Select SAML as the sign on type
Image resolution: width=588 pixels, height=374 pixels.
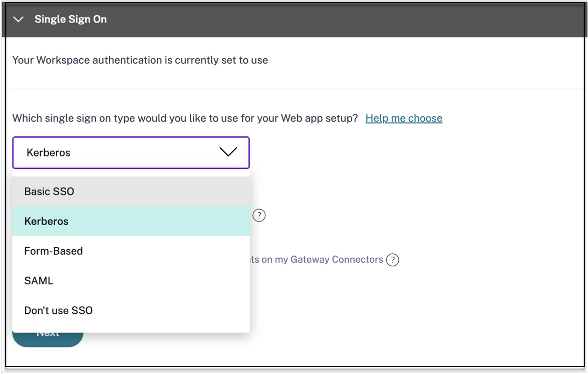[39, 281]
